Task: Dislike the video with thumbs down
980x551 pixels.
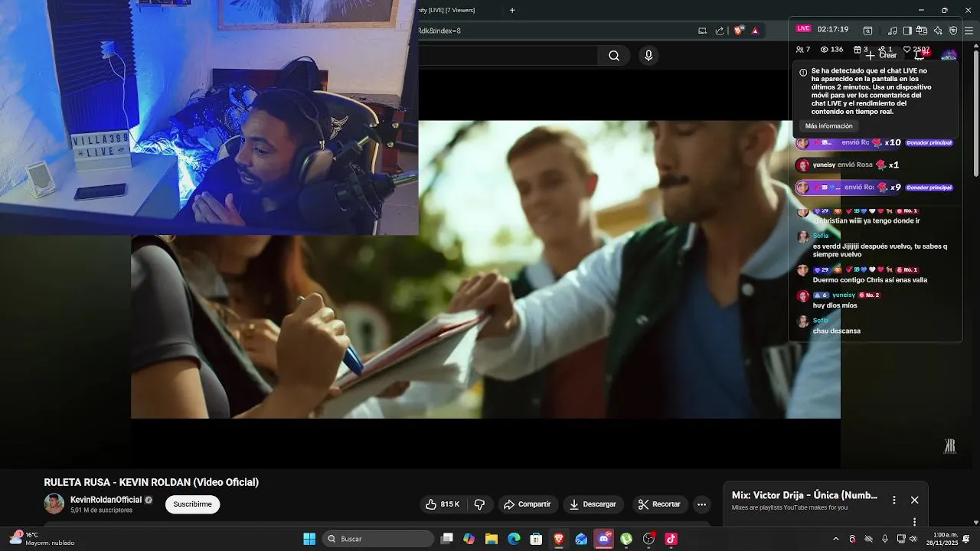Action: pos(480,504)
